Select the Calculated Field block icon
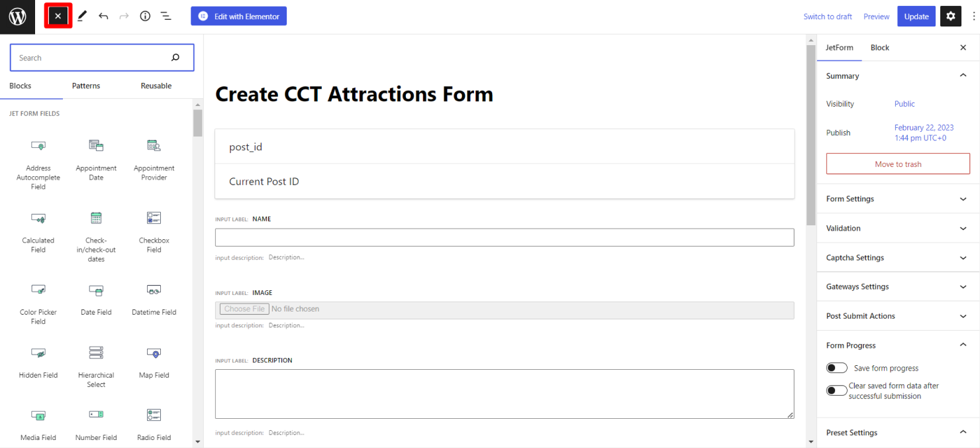Viewport: 980px width, 448px height. 38,218
